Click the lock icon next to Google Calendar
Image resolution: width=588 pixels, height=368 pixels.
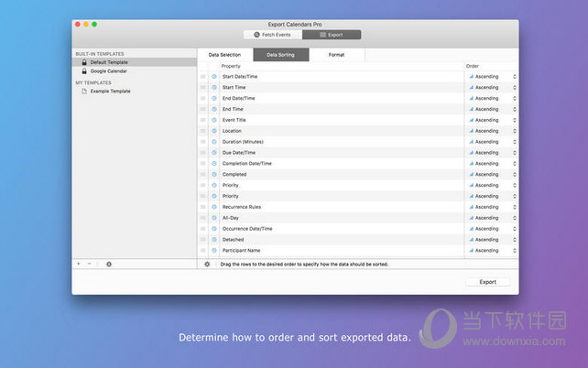(x=84, y=70)
